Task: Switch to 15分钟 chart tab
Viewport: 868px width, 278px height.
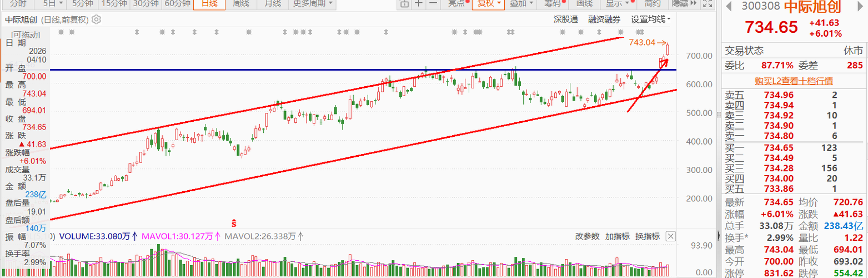Action: (114, 3)
